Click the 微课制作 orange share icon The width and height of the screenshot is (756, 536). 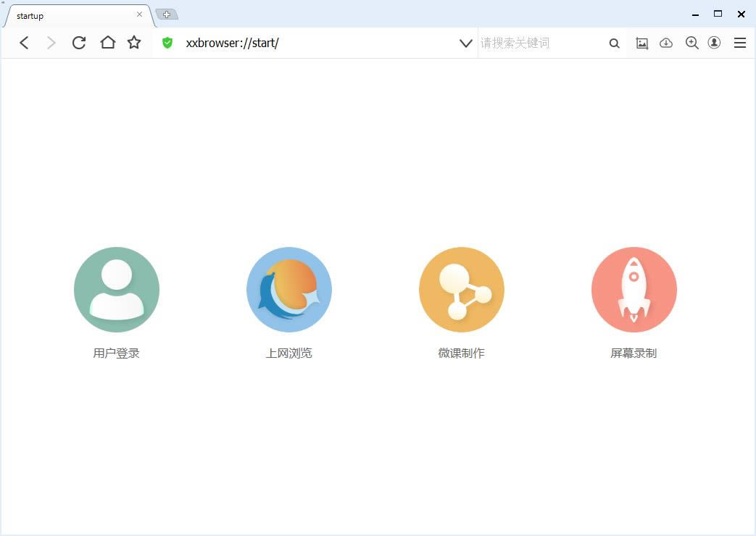click(x=462, y=290)
